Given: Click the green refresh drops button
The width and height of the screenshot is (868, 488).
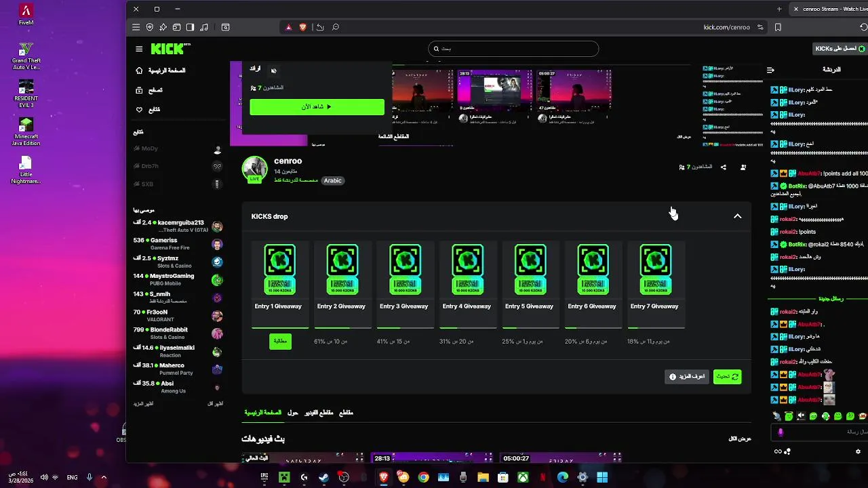Looking at the screenshot, I should coord(727,376).
